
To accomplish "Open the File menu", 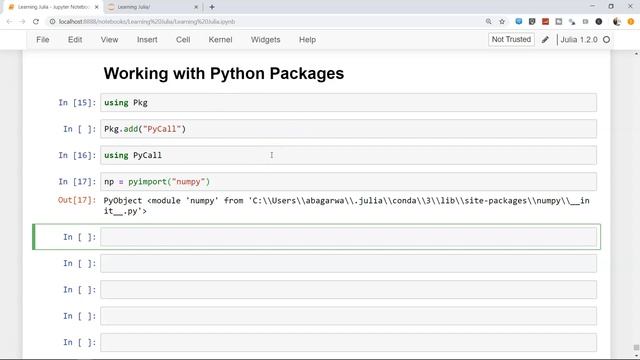I will tap(43, 40).
